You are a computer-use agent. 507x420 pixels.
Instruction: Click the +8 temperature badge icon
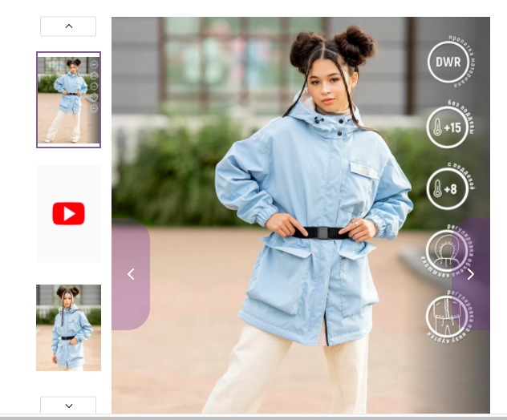[447, 189]
